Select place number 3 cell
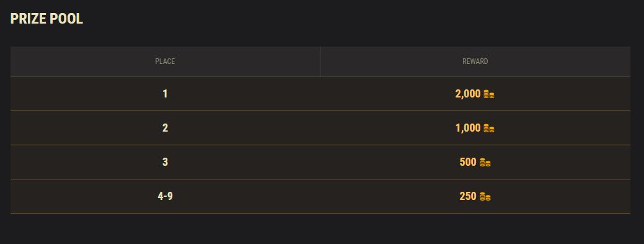The width and height of the screenshot is (644, 244). click(x=165, y=162)
